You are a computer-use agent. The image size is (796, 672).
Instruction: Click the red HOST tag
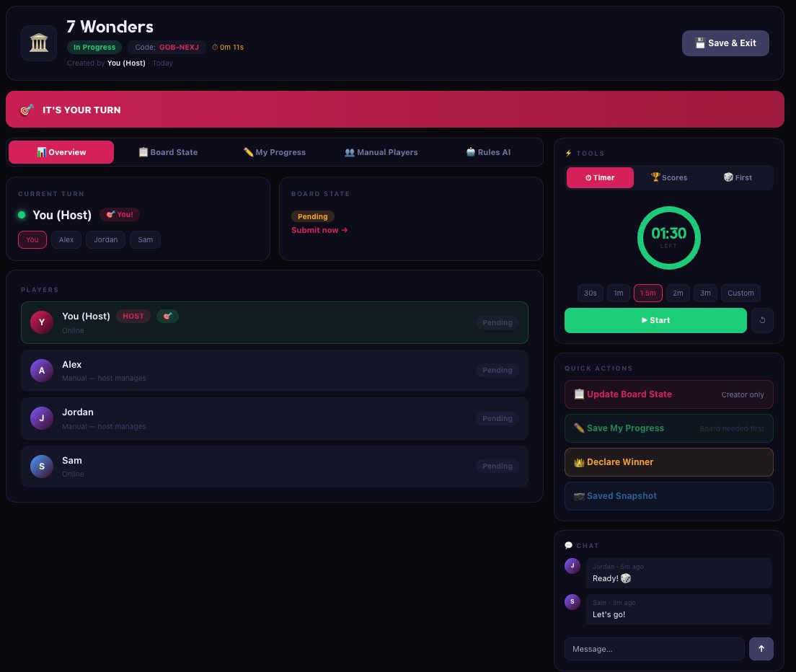point(133,317)
